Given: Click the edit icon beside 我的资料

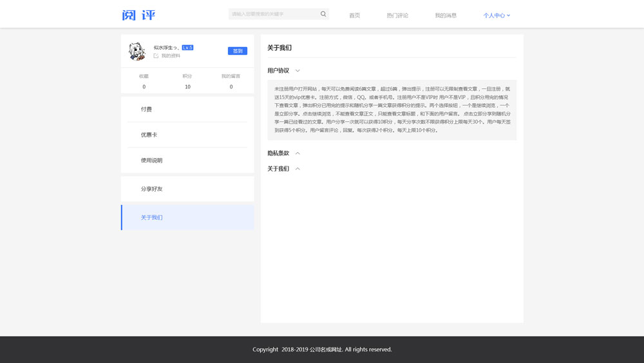Looking at the screenshot, I should point(156,56).
